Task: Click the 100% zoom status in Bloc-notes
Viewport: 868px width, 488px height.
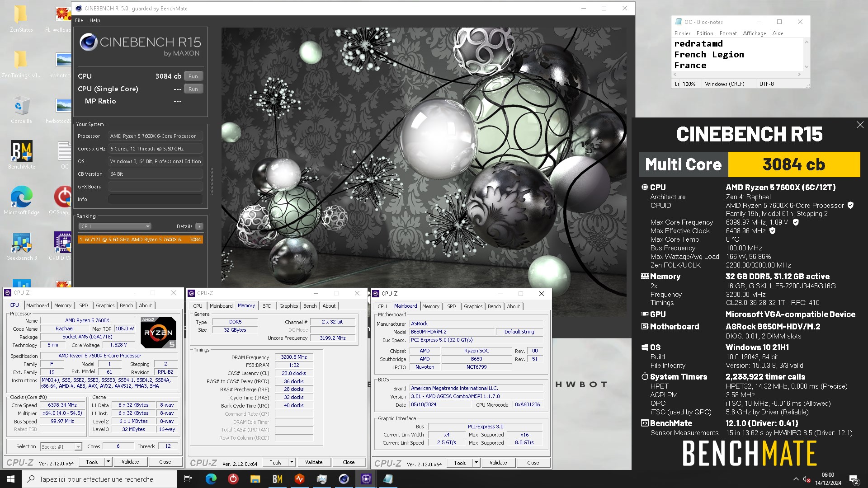Action: [689, 84]
